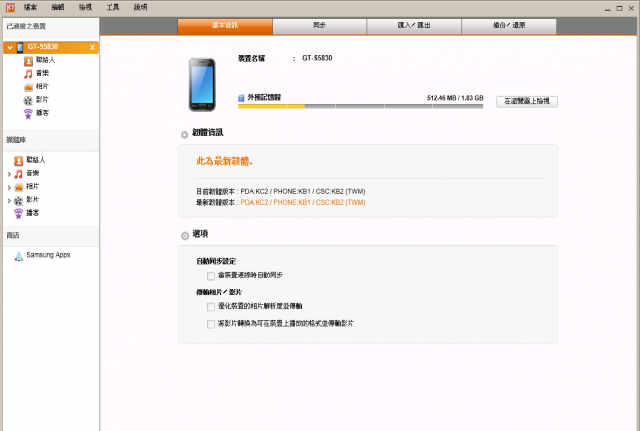Switch to Sync (同步) tab

(x=320, y=26)
